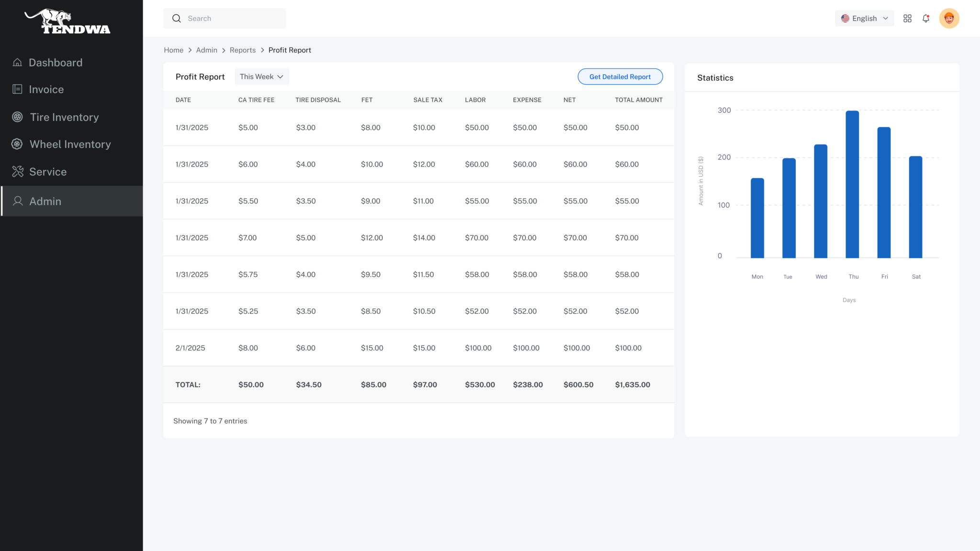Expand the This Week period selector

click(261, 77)
